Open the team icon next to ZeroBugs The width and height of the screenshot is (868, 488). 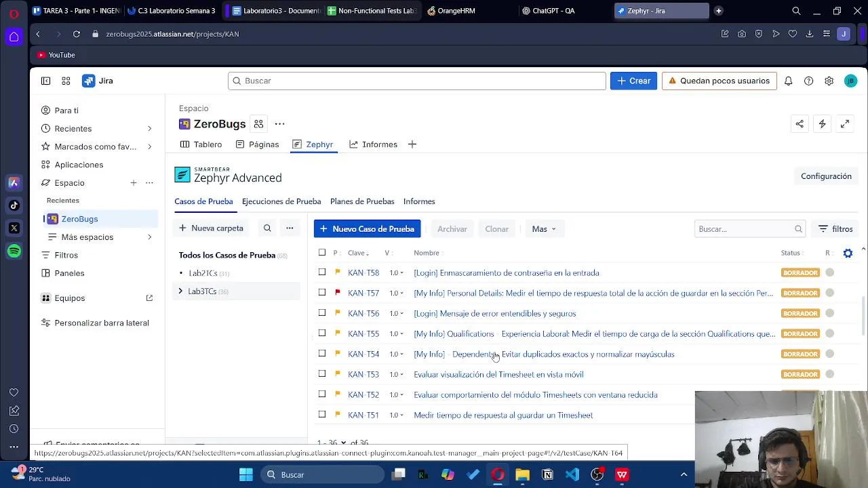[258, 124]
